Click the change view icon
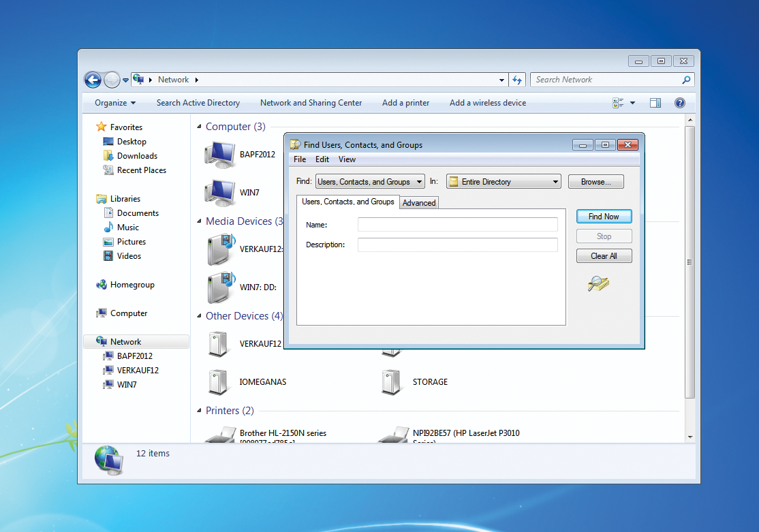Image resolution: width=759 pixels, height=532 pixels. tap(618, 103)
